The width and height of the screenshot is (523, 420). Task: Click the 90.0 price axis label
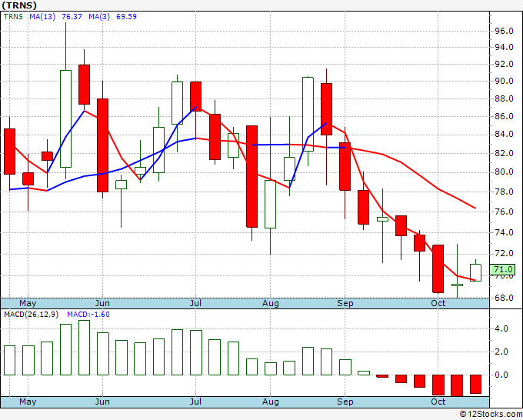tap(504, 81)
